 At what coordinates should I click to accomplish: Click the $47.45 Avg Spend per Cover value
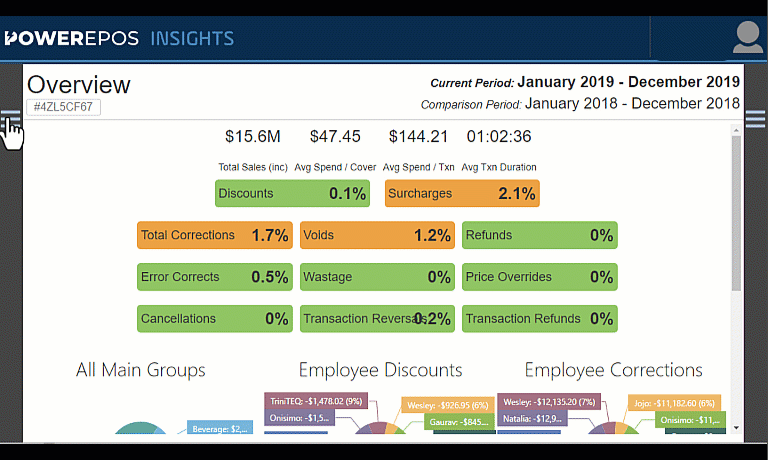click(335, 136)
